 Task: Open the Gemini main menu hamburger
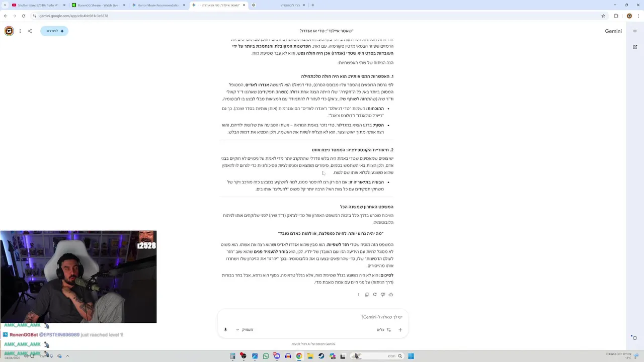pos(635,31)
